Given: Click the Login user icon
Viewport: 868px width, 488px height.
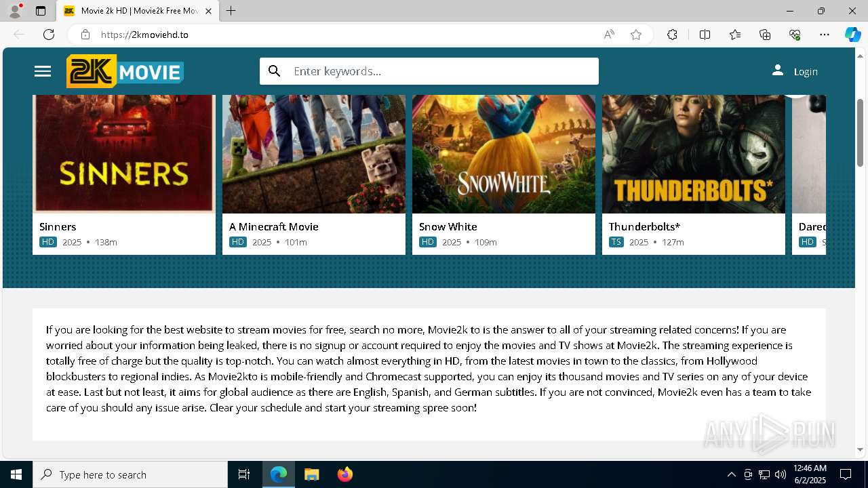Looking at the screenshot, I should (x=778, y=70).
